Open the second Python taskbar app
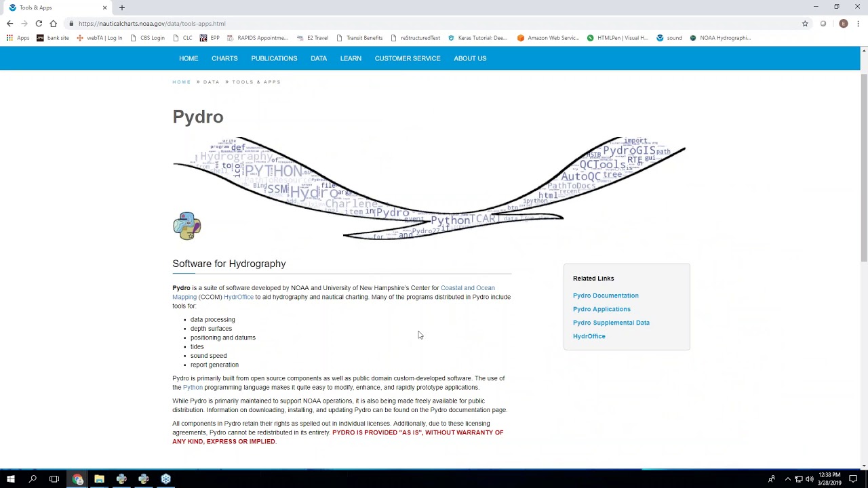This screenshot has width=868, height=488. [x=144, y=479]
